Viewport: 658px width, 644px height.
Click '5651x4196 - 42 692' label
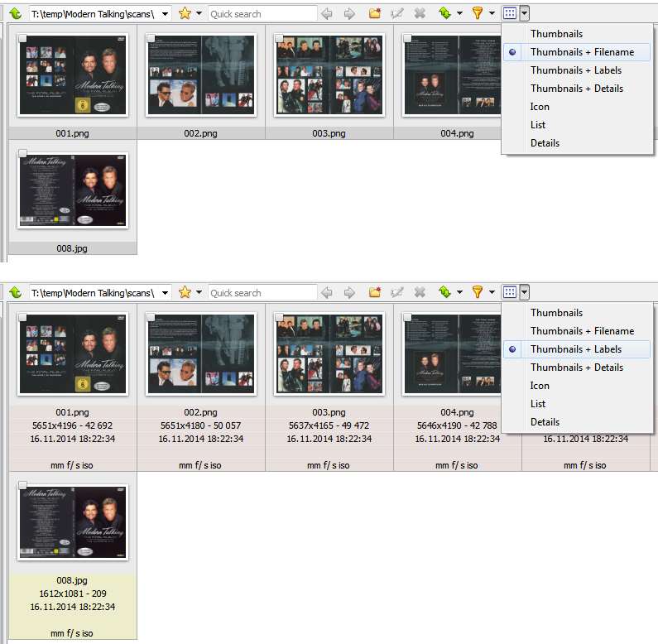point(72,425)
